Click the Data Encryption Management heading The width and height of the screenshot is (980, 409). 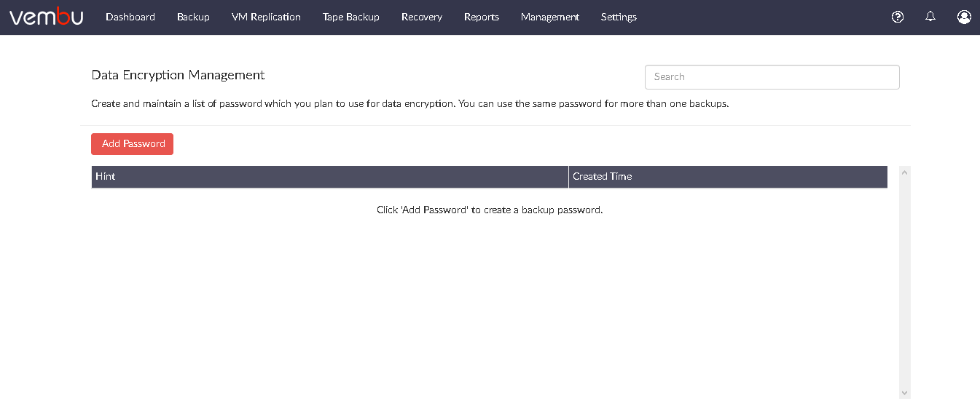[x=178, y=75]
